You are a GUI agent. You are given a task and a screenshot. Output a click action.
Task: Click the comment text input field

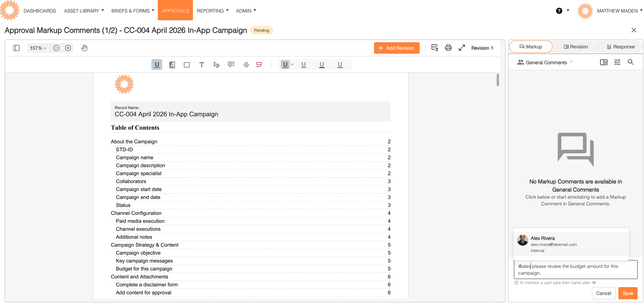[576, 270]
